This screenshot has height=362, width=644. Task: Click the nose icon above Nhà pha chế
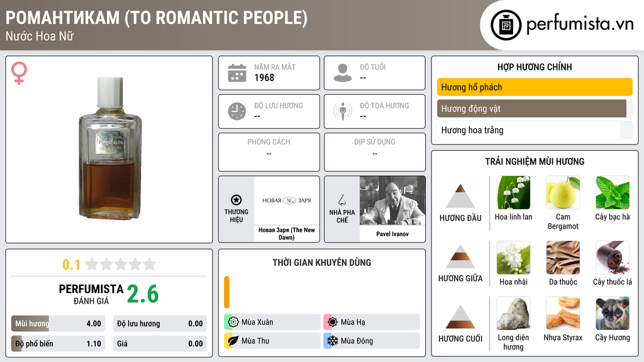pyautogui.click(x=341, y=200)
